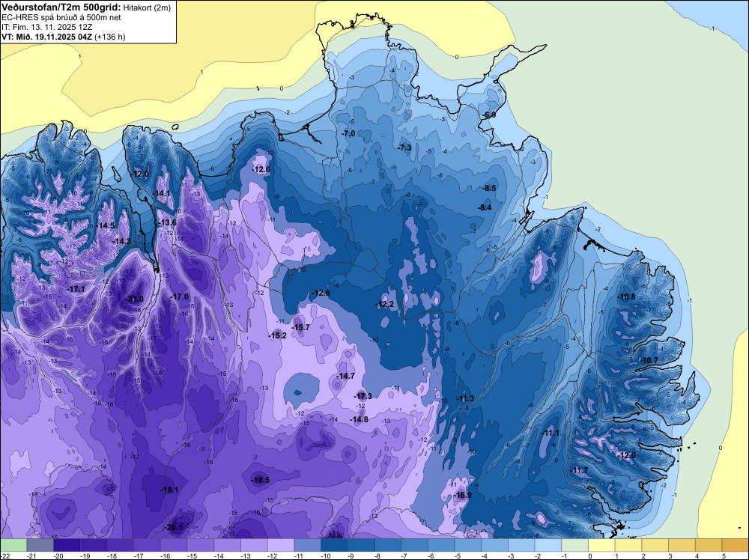
Task: Click the -14.7 temperature label
Action: (346, 376)
